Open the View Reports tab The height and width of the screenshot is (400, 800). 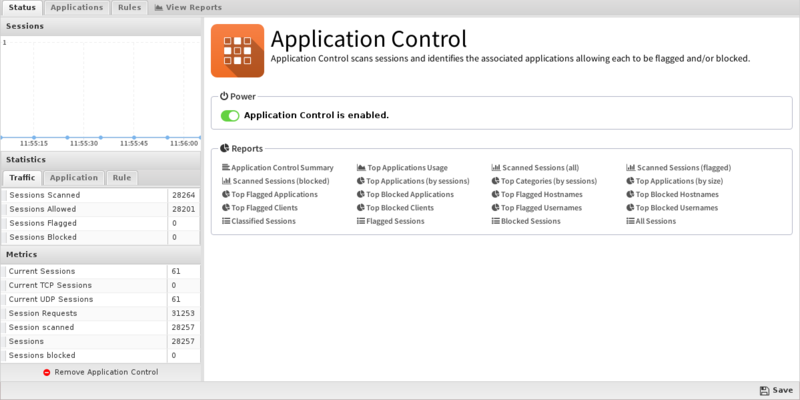click(x=187, y=8)
